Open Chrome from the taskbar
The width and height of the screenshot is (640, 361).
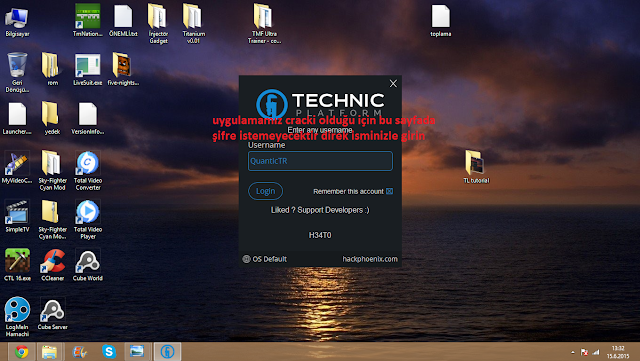coord(22,352)
